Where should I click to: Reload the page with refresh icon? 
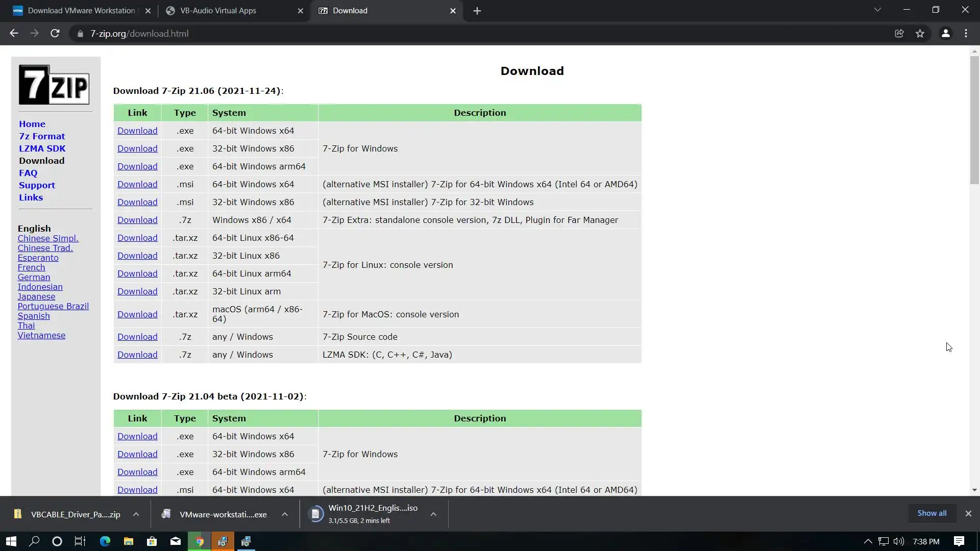[55, 34]
